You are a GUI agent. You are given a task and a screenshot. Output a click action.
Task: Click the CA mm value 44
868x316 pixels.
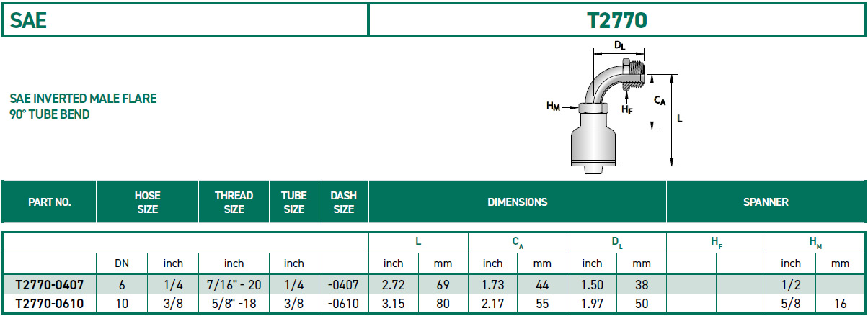543,285
